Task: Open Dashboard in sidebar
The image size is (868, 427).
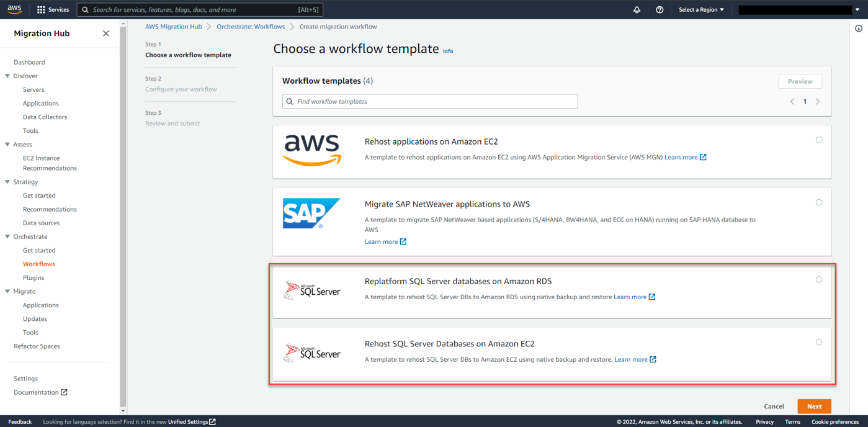Action: tap(29, 62)
